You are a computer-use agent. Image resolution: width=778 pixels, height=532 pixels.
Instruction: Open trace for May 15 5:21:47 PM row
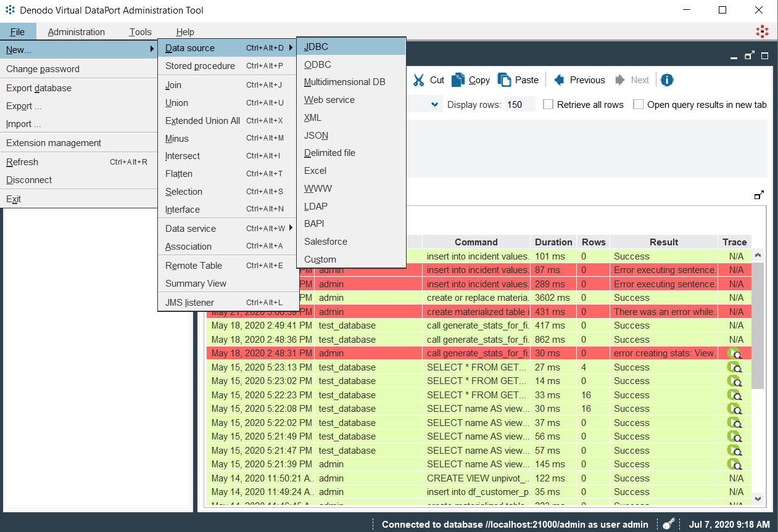click(734, 451)
